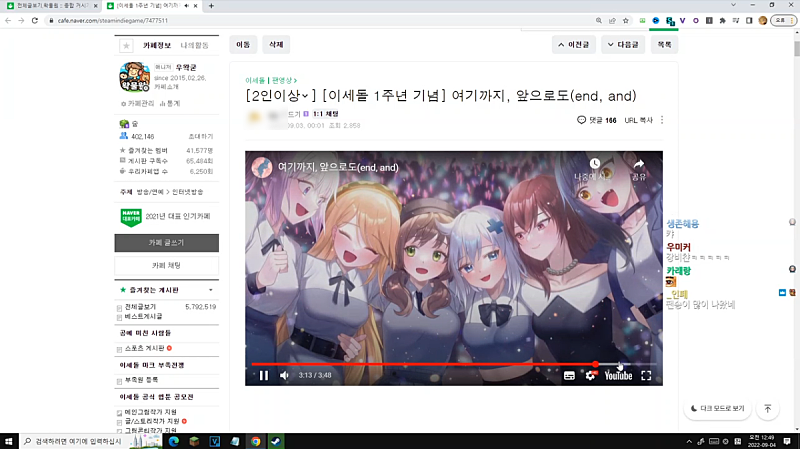
Task: Open 부족원 접목 board
Action: pyautogui.click(x=141, y=380)
